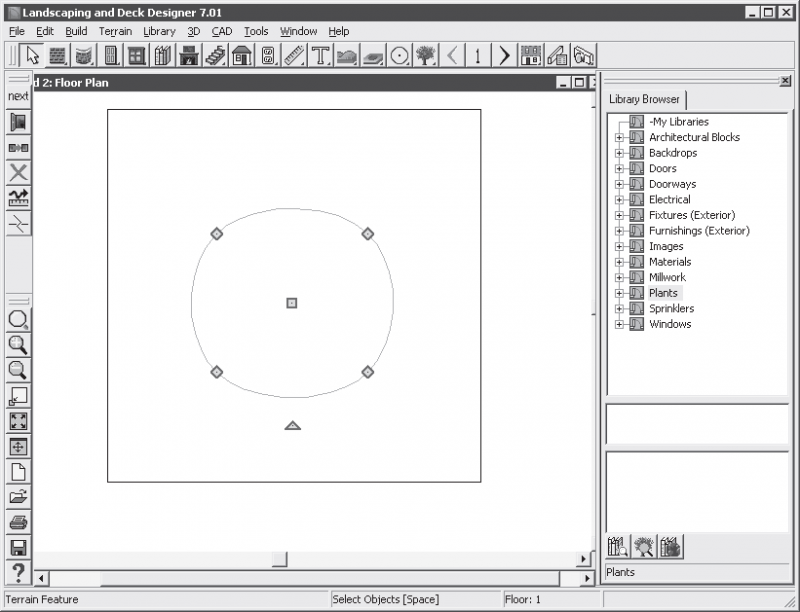Click the Delete X icon

point(18,173)
